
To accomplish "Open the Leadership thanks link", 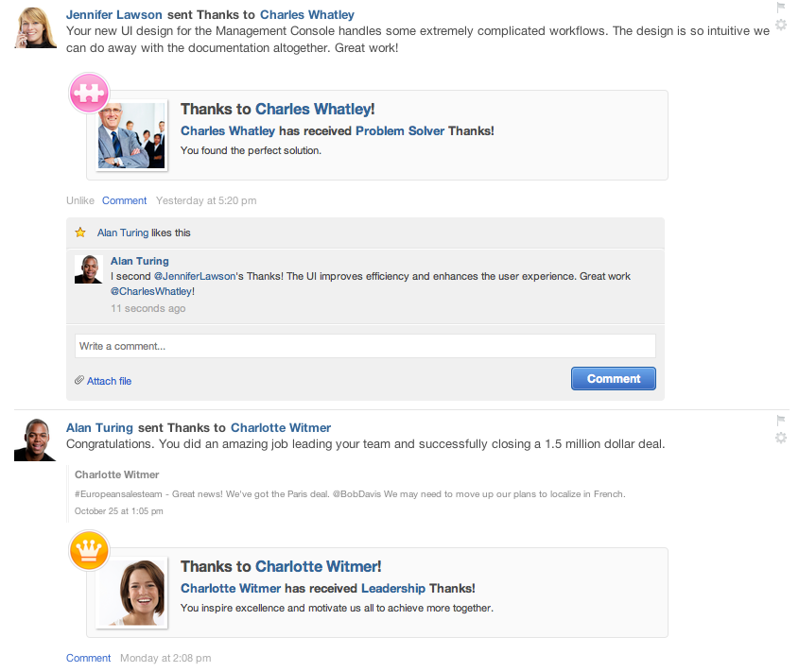I will click(x=392, y=589).
